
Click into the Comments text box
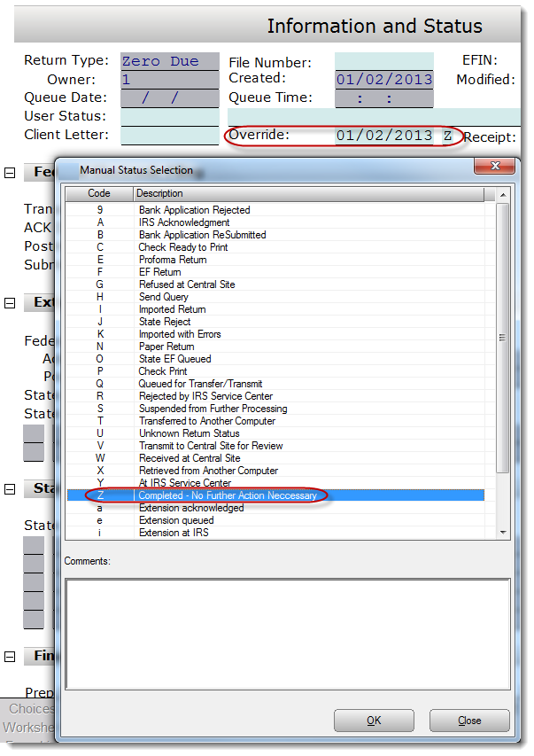(288, 635)
